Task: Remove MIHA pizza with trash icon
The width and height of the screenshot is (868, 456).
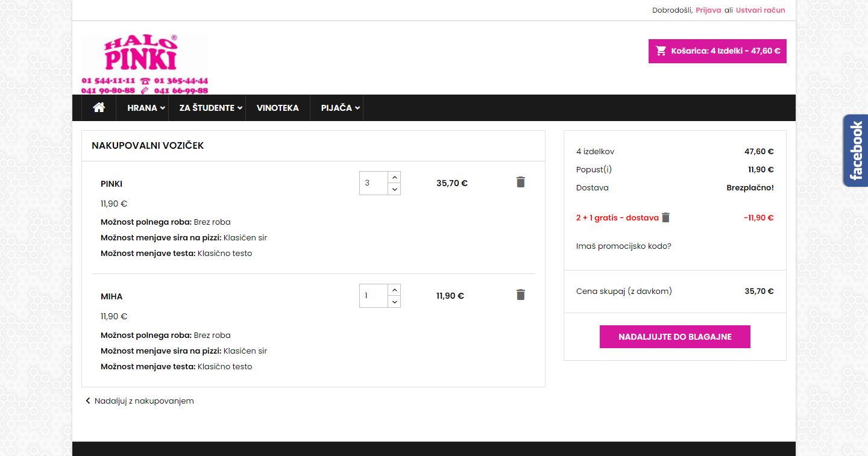Action: click(521, 295)
